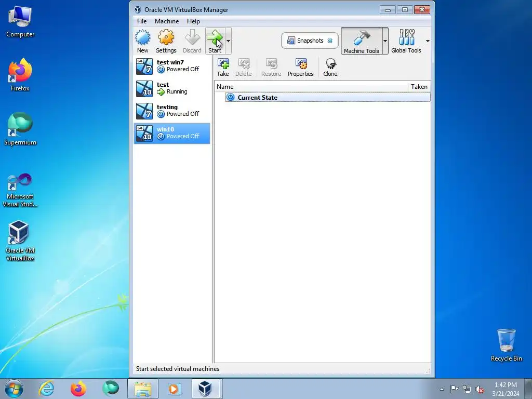Open the Microsoft Visual Studio shortcut
This screenshot has height=399, width=532.
click(20, 191)
